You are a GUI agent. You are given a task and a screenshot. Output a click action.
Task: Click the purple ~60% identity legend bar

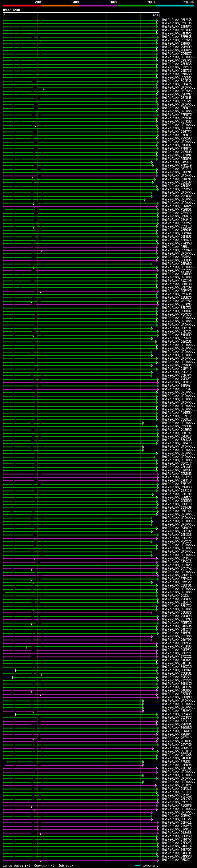click(x=98, y=6)
